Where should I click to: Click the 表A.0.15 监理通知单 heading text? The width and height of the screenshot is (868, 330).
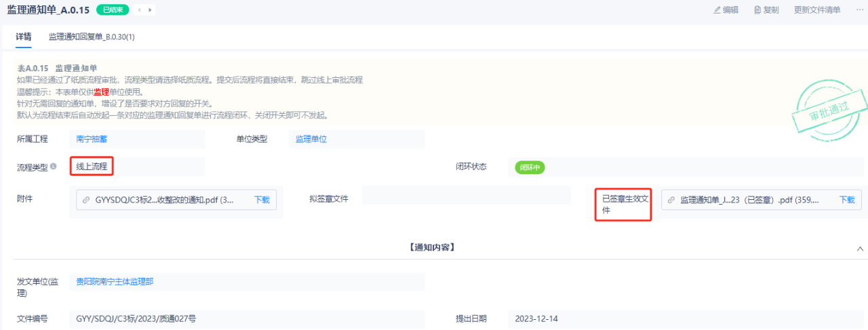[57, 68]
